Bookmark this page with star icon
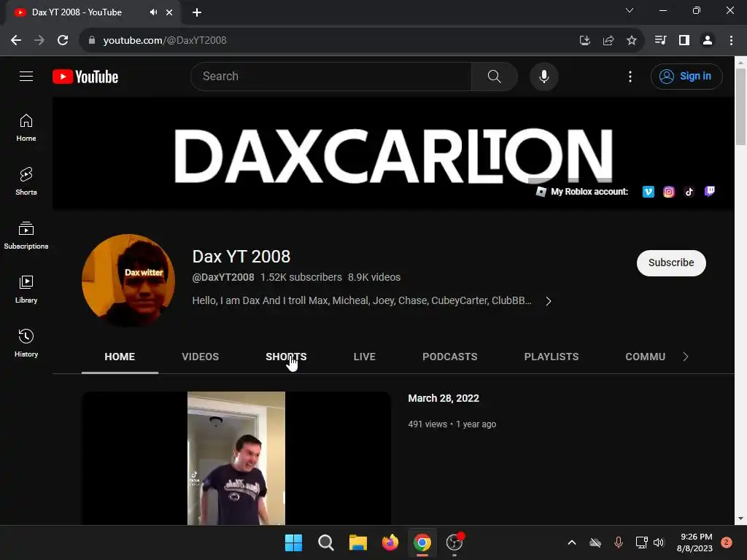The height and width of the screenshot is (560, 747). pos(631,41)
